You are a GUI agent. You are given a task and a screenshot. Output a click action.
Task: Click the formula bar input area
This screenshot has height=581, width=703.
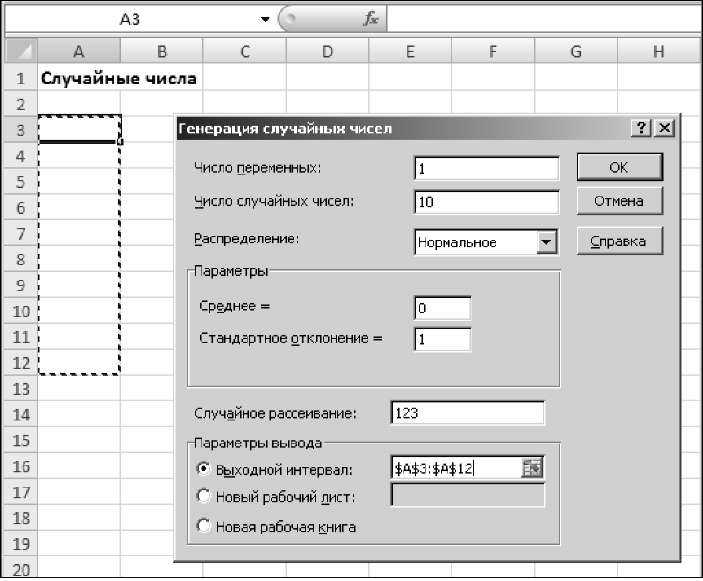pos(543,19)
